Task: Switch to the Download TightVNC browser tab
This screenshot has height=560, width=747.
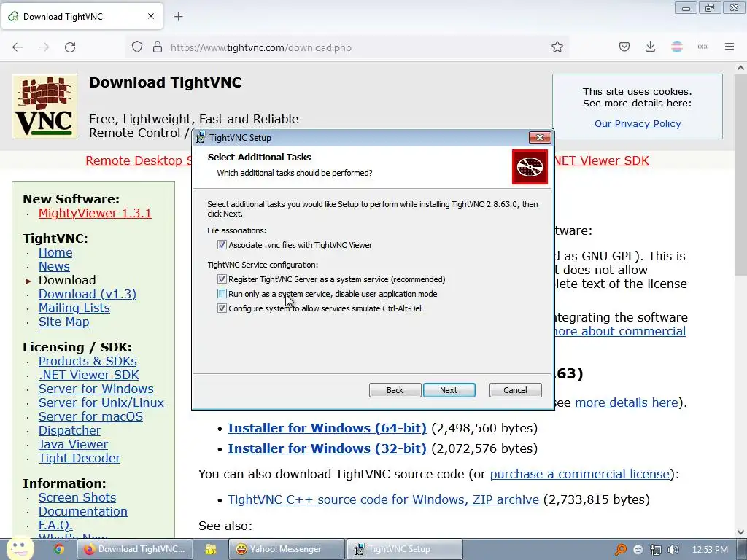Action: 82,16
